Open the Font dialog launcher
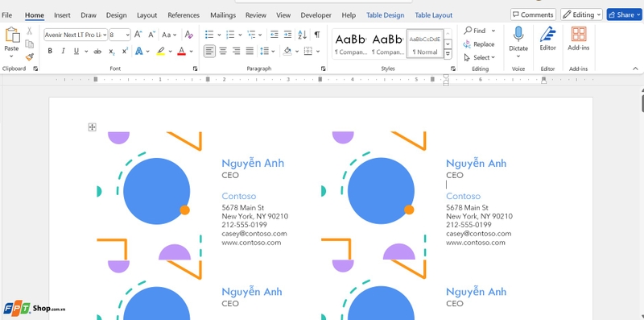Image resolution: width=644 pixels, height=320 pixels. click(x=195, y=69)
